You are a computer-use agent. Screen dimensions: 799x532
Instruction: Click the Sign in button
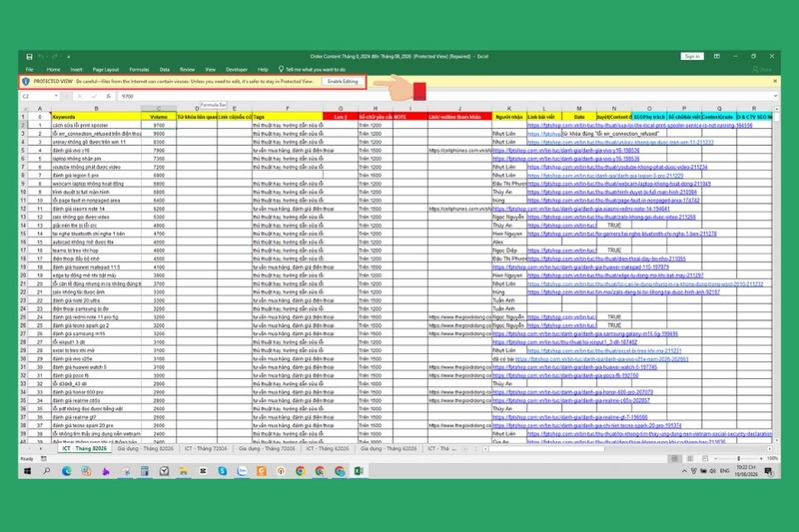pos(692,57)
